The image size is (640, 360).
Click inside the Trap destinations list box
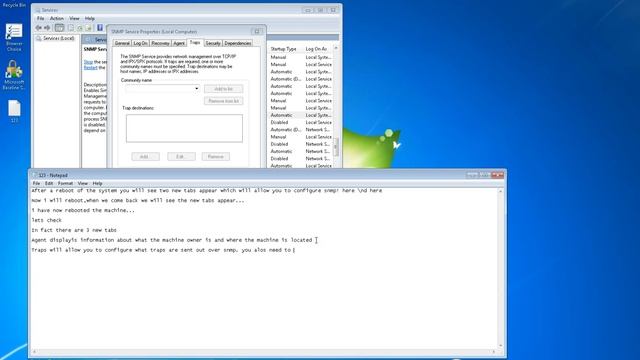click(x=184, y=129)
